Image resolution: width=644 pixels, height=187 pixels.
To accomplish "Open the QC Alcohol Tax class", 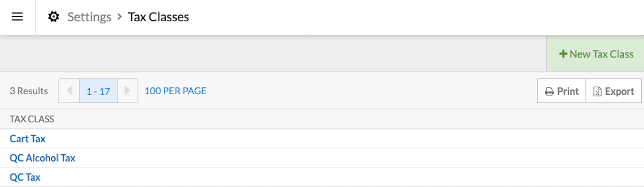I will tap(42, 158).
